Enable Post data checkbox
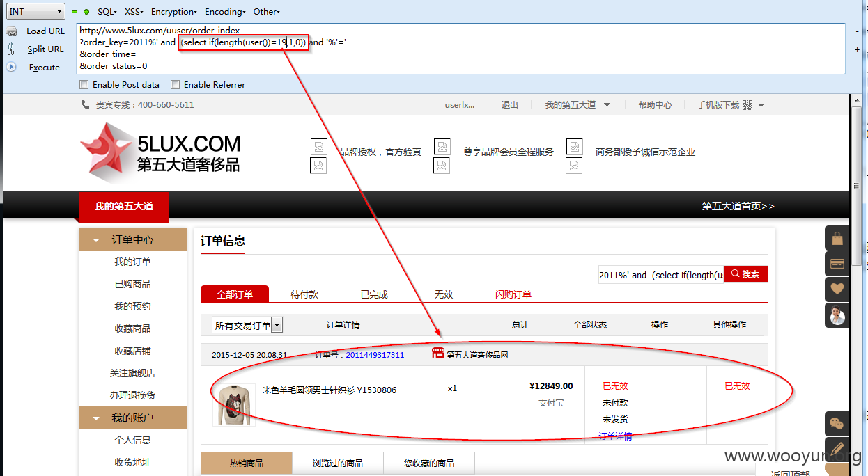The width and height of the screenshot is (868, 476). [84, 85]
